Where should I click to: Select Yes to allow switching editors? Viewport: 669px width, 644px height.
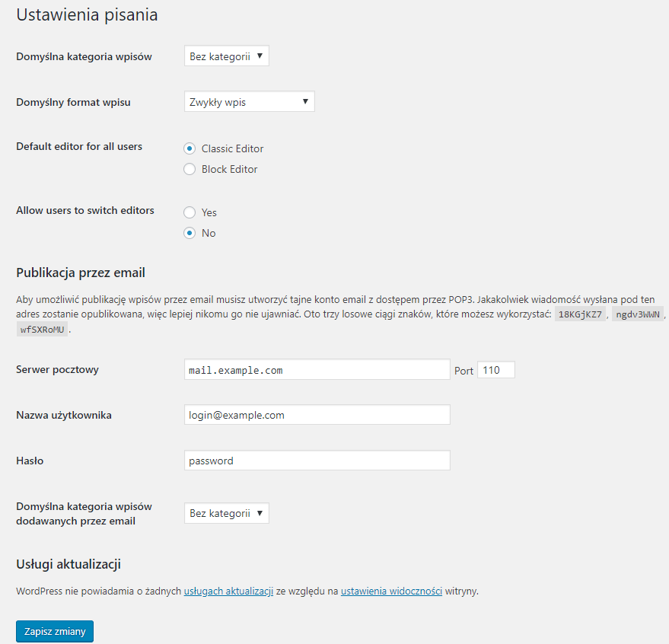[x=190, y=212]
